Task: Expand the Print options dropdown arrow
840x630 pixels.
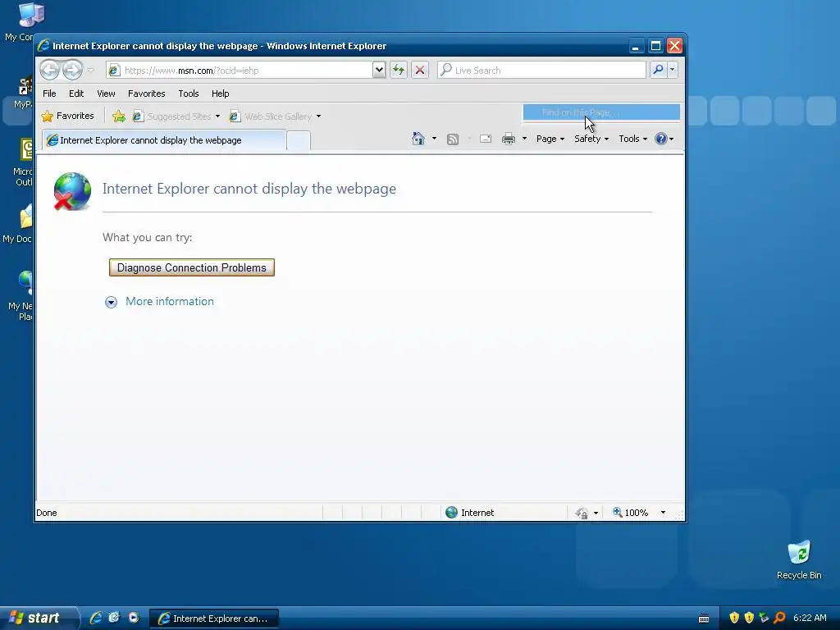Action: click(x=524, y=139)
